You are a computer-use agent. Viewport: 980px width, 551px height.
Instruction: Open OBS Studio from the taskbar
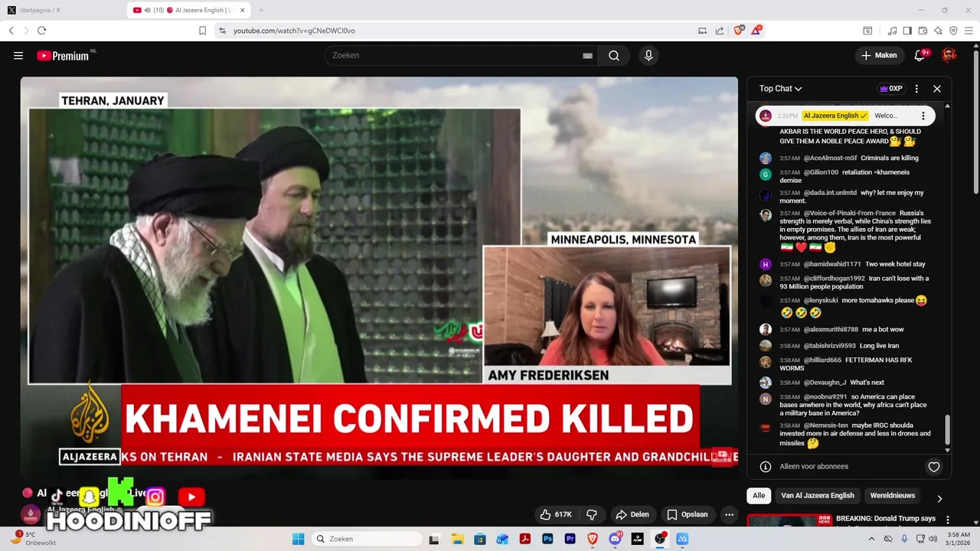pyautogui.click(x=660, y=539)
